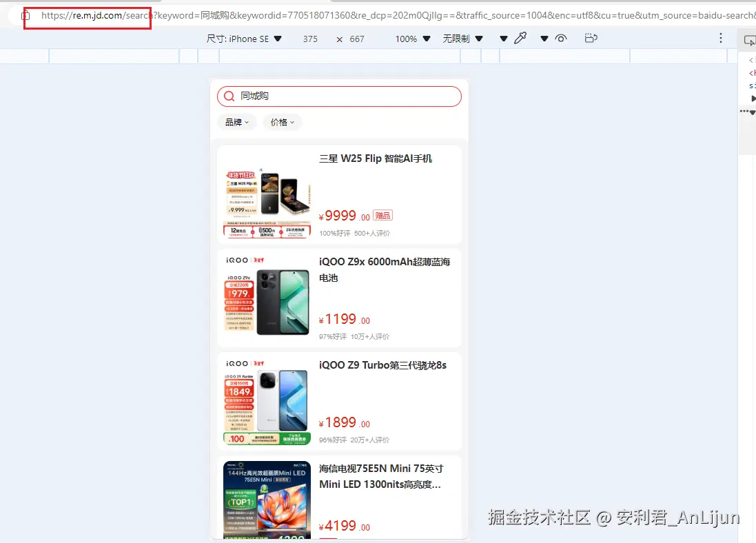Click the eyedropper icon in device toolbar
756x543 pixels.
(x=520, y=38)
